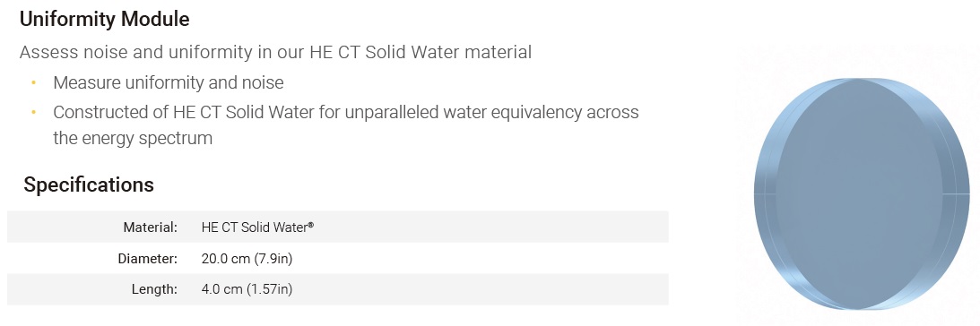Click the first yellow bullet point marker
980x326 pixels.
[34, 82]
